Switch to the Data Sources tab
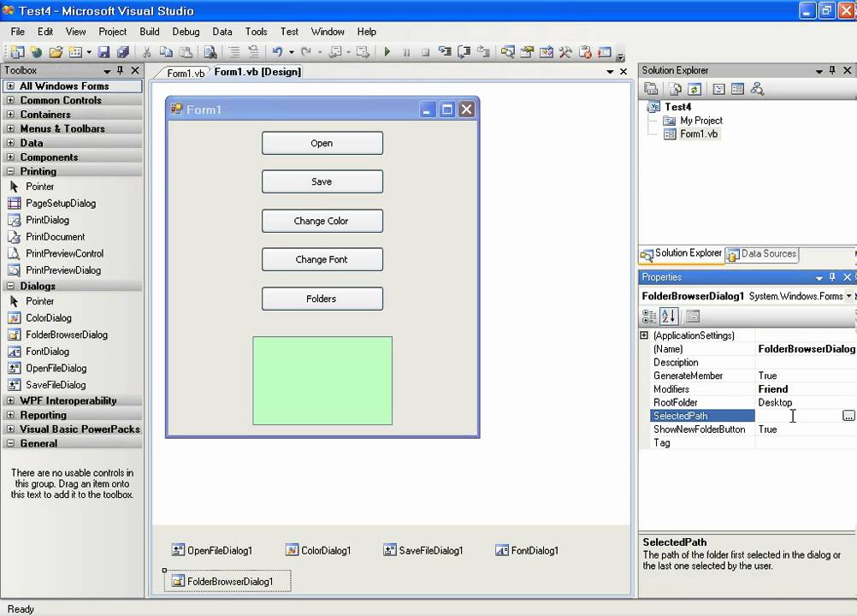Viewport: 857px width, 616px height. click(761, 253)
